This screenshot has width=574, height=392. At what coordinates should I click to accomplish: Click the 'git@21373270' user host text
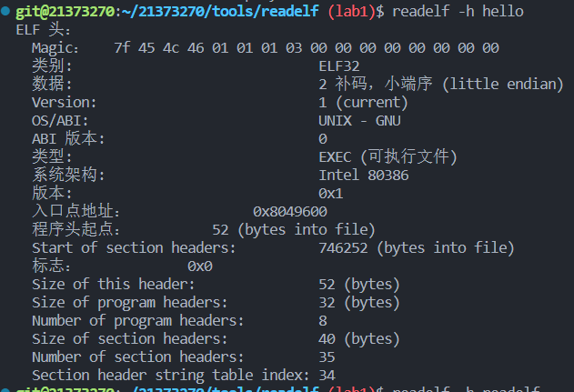click(65, 11)
